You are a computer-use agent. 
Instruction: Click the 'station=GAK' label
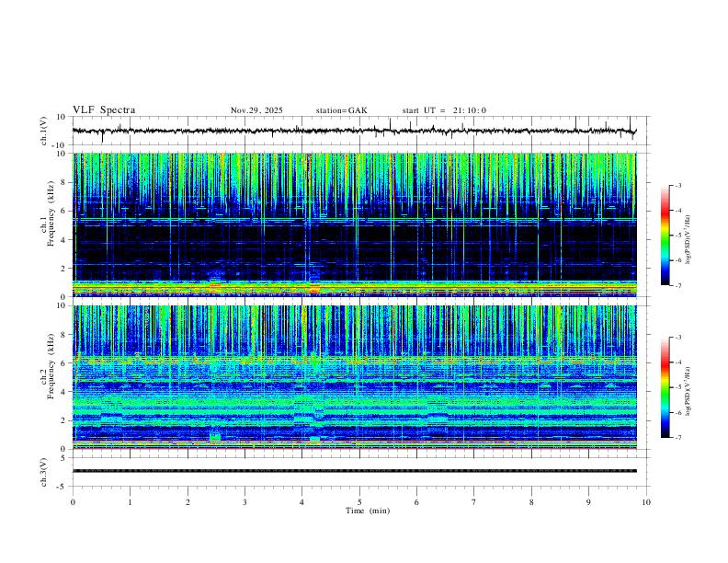tap(341, 110)
